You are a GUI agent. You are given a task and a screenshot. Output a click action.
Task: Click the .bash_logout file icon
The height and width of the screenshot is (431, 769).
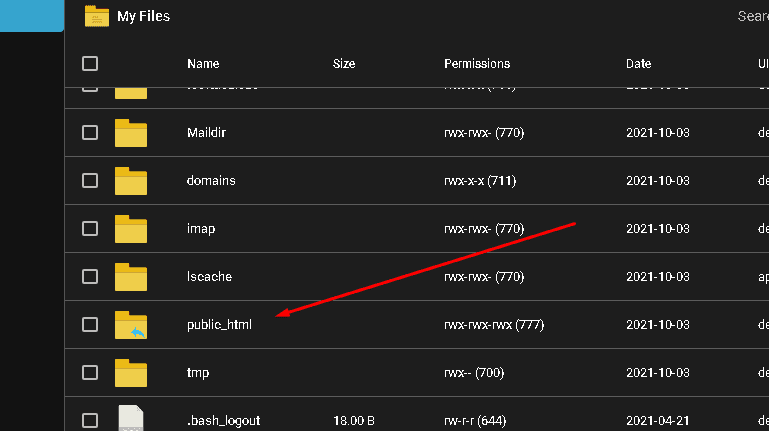click(131, 418)
